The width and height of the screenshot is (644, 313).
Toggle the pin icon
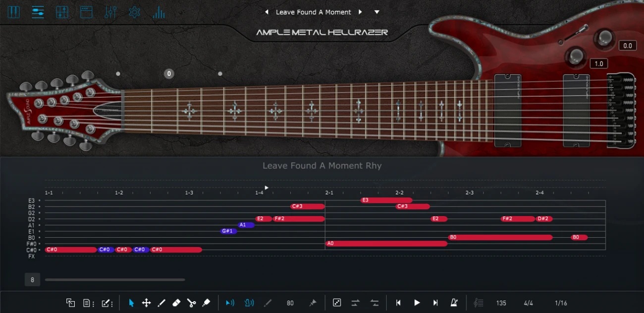[x=313, y=303]
